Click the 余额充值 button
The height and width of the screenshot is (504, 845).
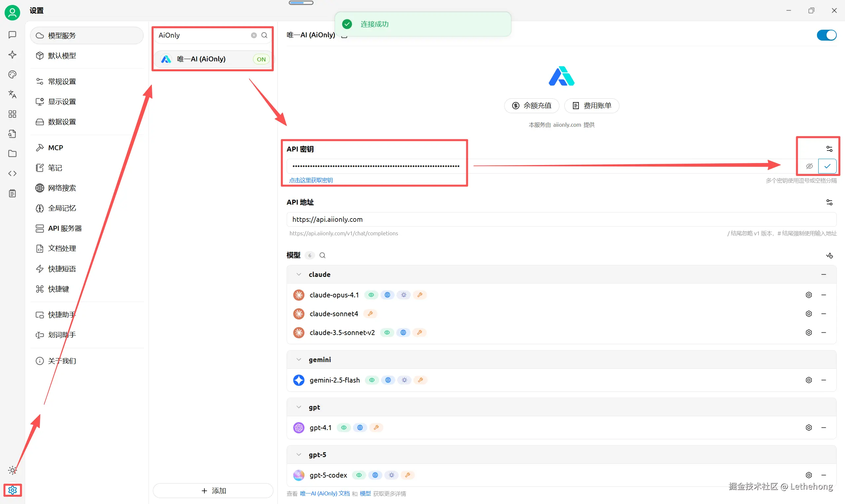pyautogui.click(x=531, y=106)
